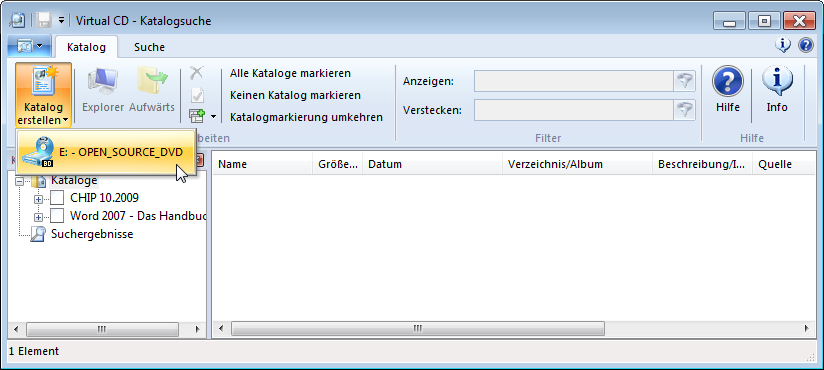Sort by the Größe column header
824x370 pixels.
click(x=338, y=164)
